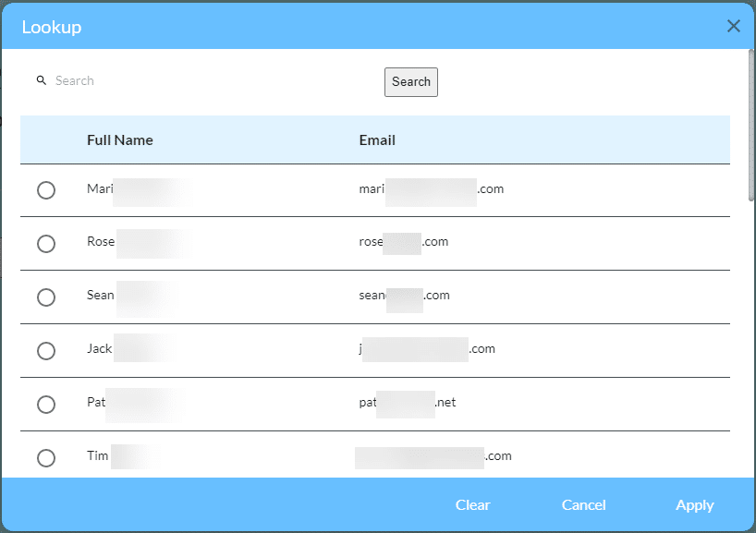
Task: Click the vertical scrollbar thumb
Action: pos(751,125)
